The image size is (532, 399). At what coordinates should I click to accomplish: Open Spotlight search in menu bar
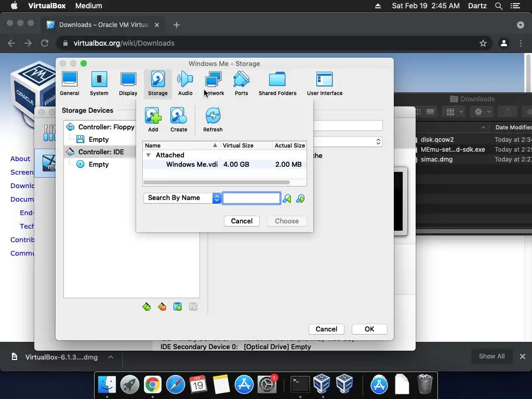click(498, 6)
